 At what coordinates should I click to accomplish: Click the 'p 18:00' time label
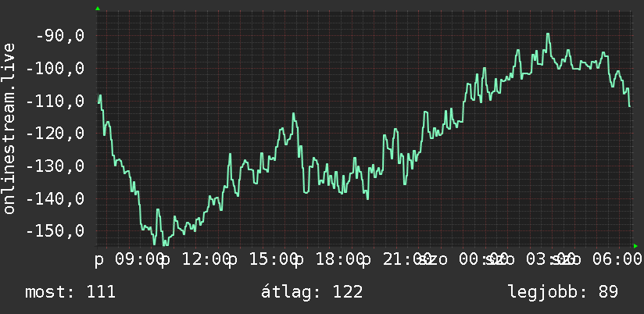pos(330,259)
